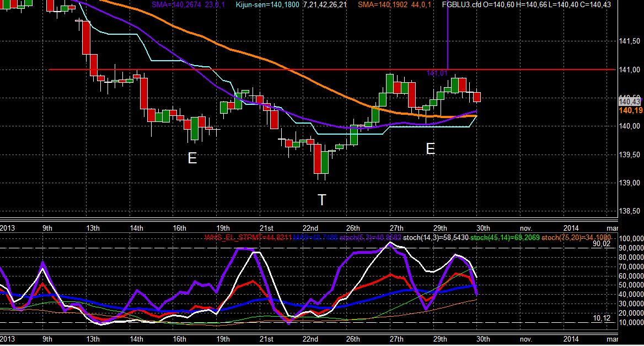Viewport: 644px width, 346px height.
Task: Click the 100,000 stochastic scale label
Action: pos(631,239)
